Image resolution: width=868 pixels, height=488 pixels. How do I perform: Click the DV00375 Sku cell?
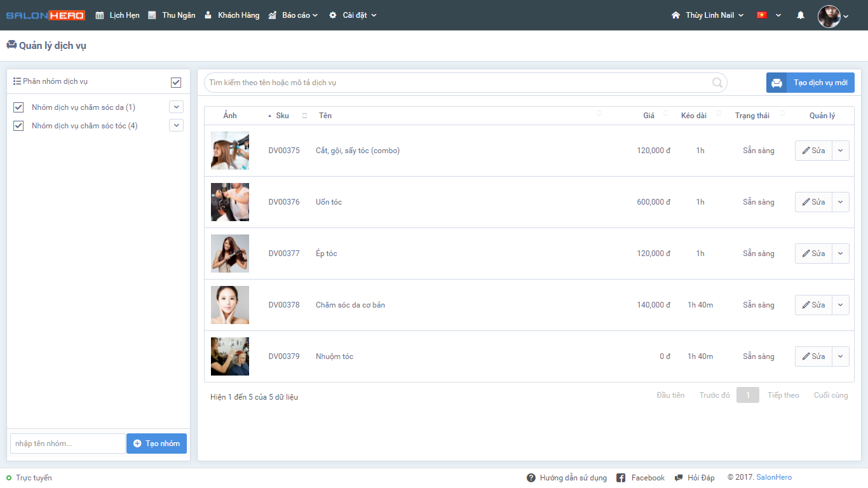pyautogui.click(x=284, y=151)
